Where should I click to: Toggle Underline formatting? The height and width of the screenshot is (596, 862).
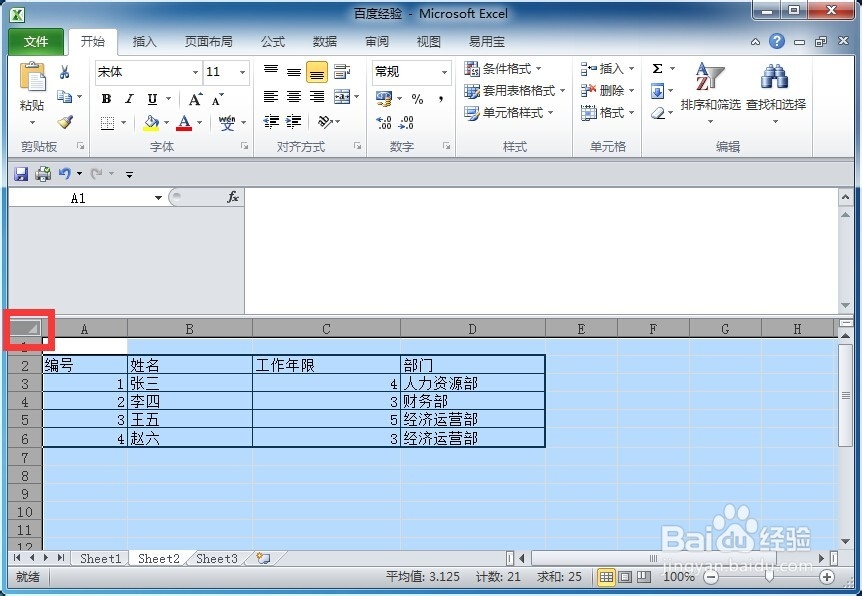point(152,99)
